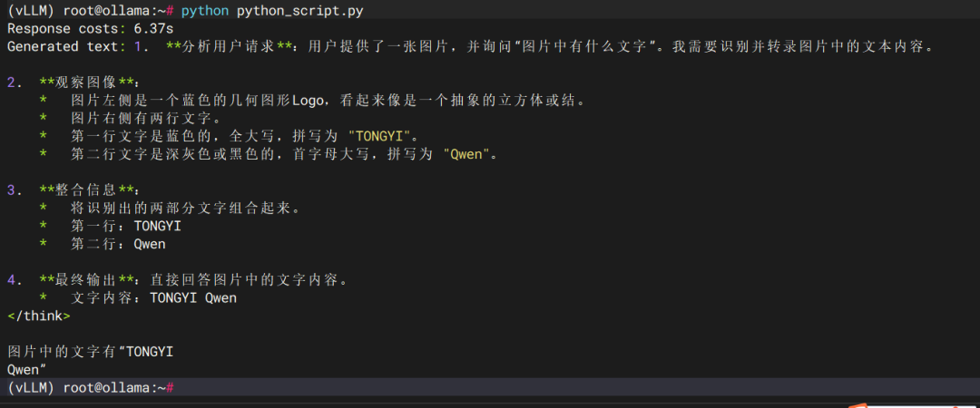Click the heading '**整合信息**:'
Image resolution: width=980 pixels, height=408 pixels.
click(90, 189)
